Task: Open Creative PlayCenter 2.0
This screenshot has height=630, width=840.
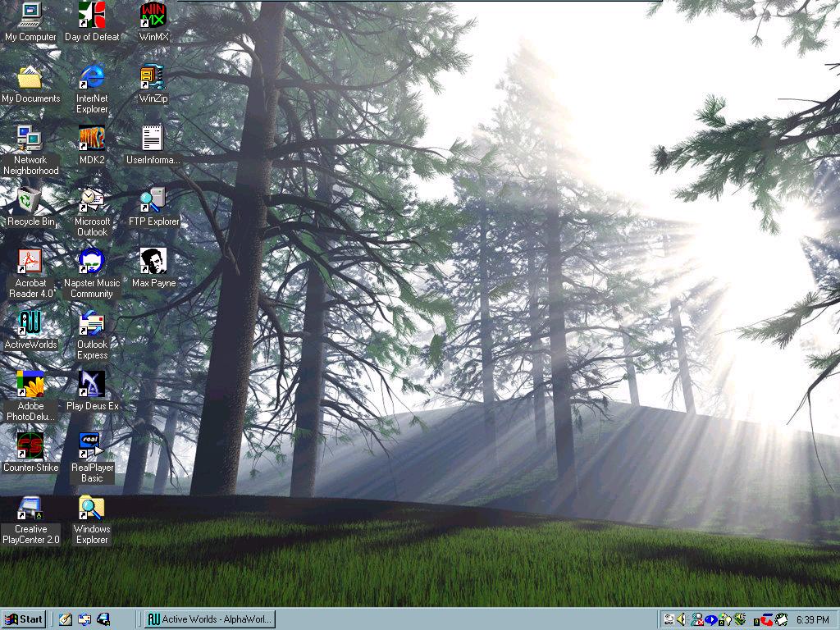Action: 30,509
